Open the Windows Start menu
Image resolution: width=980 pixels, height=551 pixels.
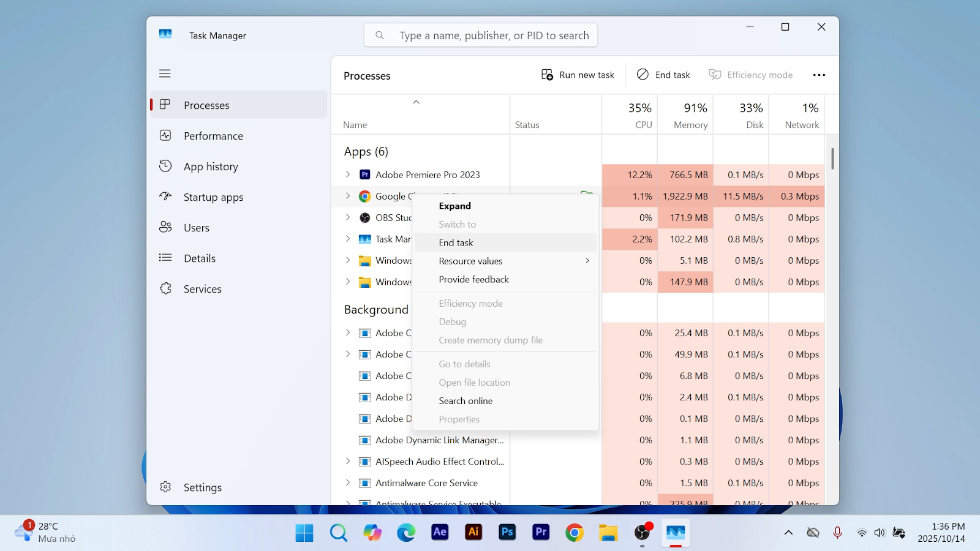click(304, 533)
